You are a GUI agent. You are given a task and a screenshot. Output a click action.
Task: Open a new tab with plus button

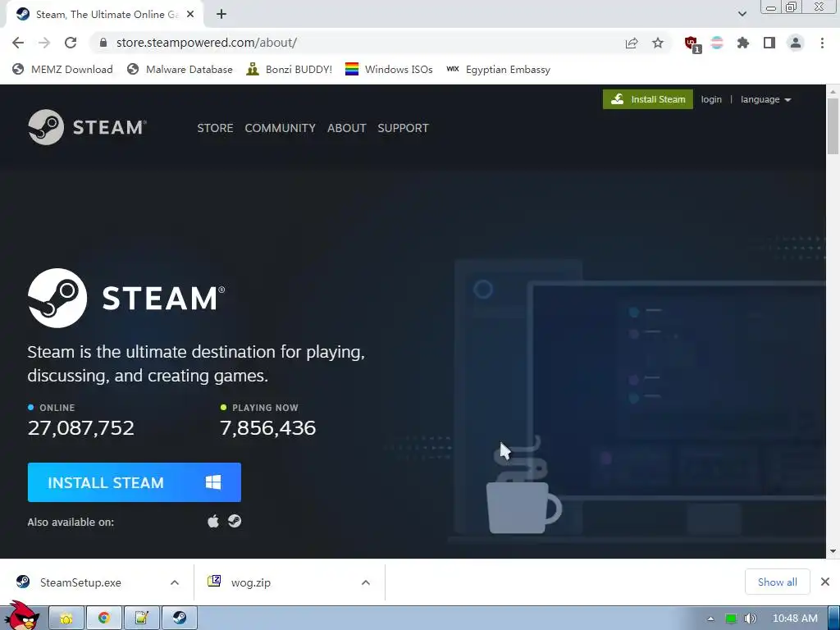(221, 14)
